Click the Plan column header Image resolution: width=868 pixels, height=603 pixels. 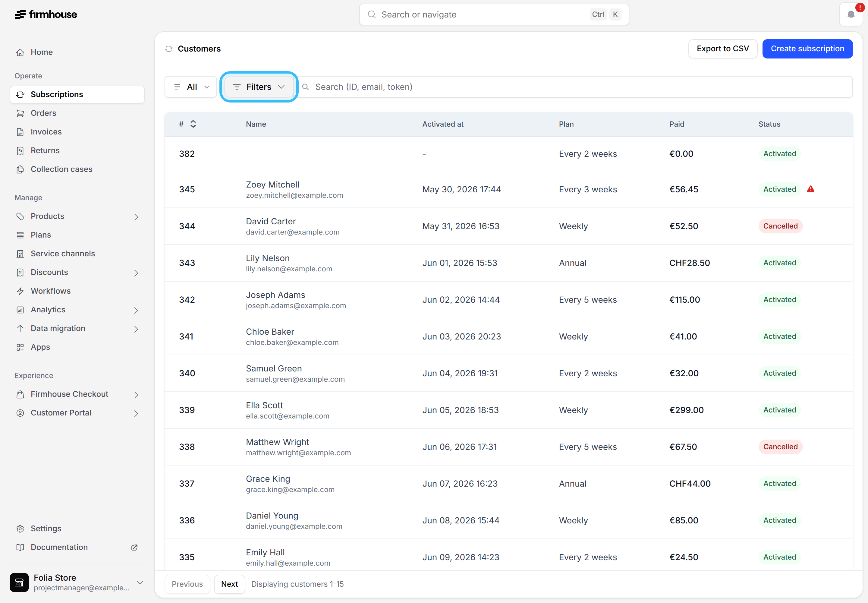click(x=566, y=124)
